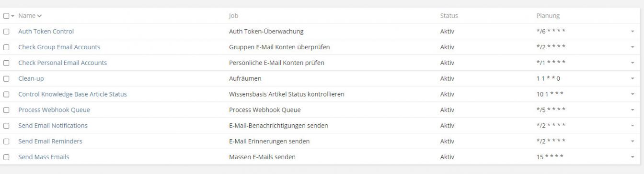
Task: Open the Control Knowledge Base Article Status link
Action: point(72,94)
